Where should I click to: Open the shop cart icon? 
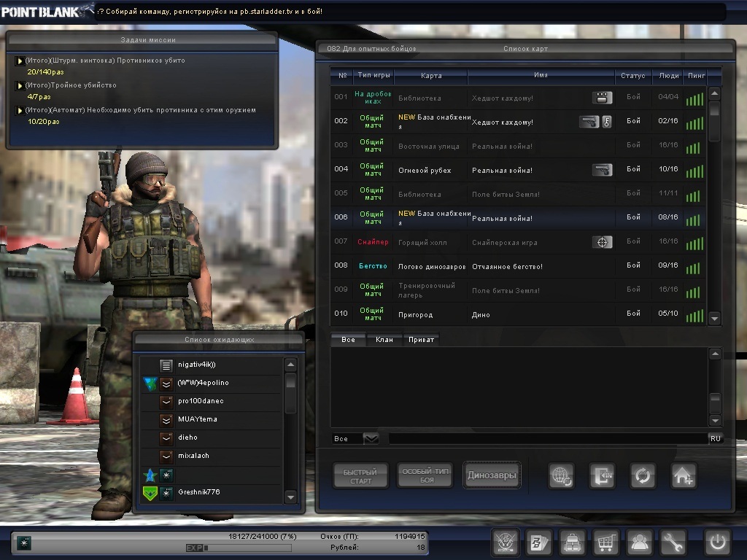[x=605, y=542]
